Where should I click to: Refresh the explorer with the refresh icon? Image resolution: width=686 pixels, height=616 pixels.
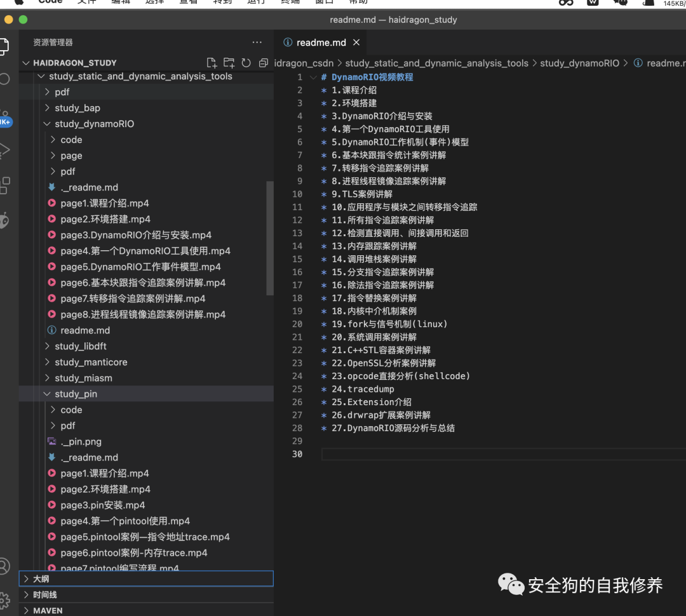[x=246, y=63]
